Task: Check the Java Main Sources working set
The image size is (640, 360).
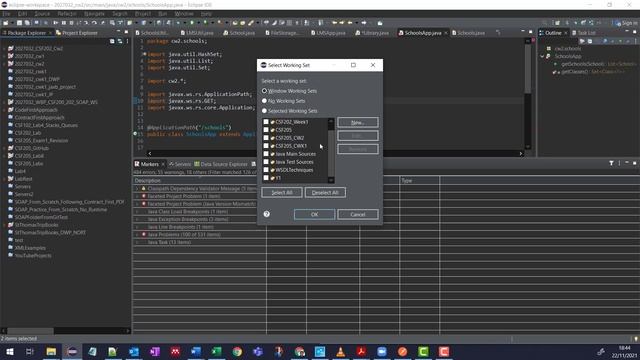Action: (x=266, y=154)
